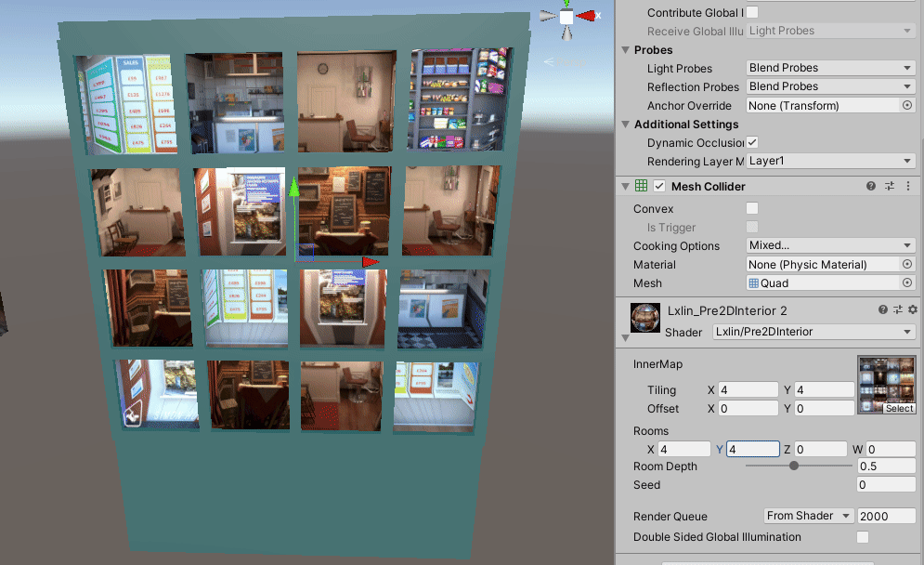Image resolution: width=924 pixels, height=565 pixels.
Task: Click the Room Depth slider handle
Action: click(x=794, y=466)
